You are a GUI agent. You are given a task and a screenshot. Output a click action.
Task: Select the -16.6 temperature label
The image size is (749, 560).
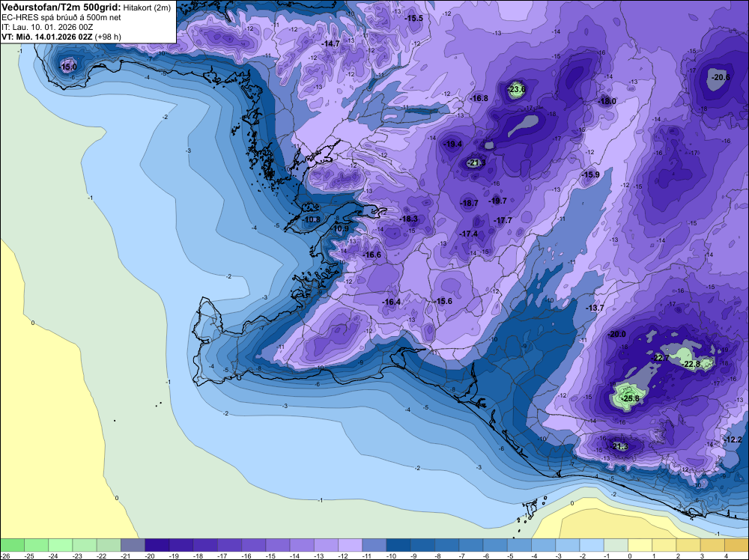click(x=372, y=255)
